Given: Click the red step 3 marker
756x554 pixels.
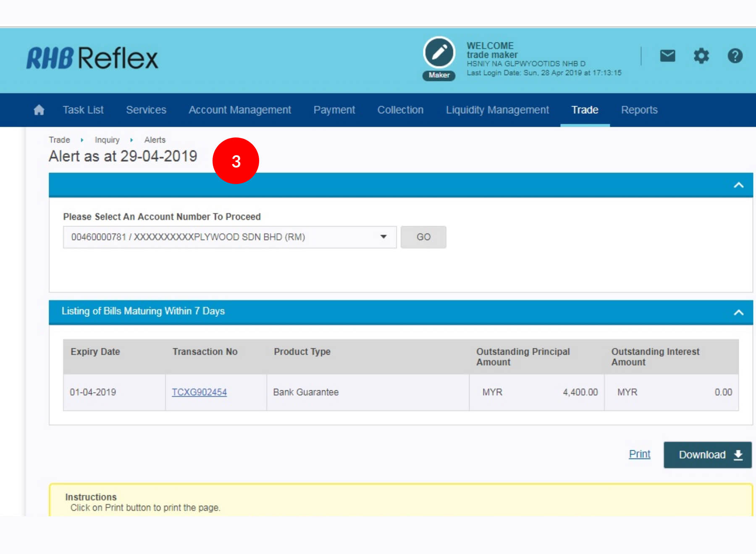Looking at the screenshot, I should click(236, 161).
